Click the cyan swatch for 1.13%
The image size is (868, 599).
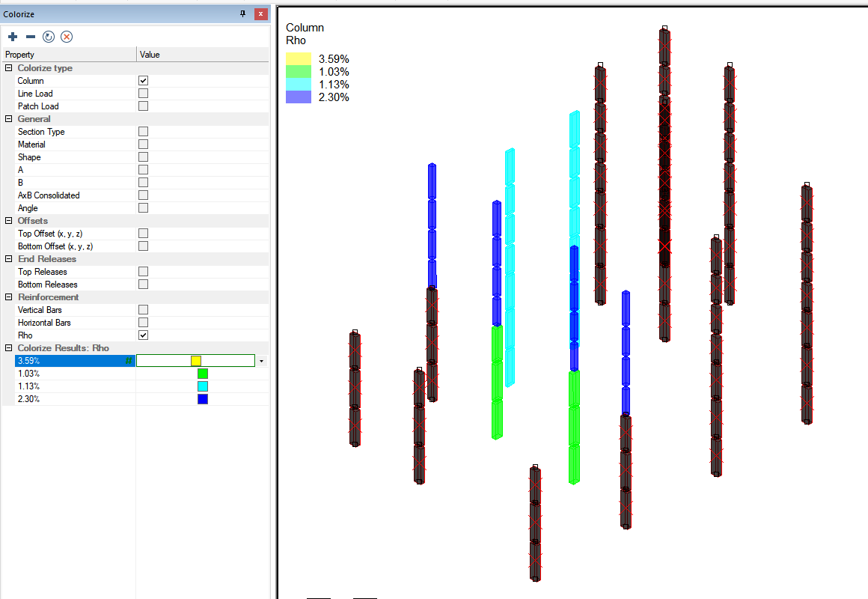tap(203, 386)
